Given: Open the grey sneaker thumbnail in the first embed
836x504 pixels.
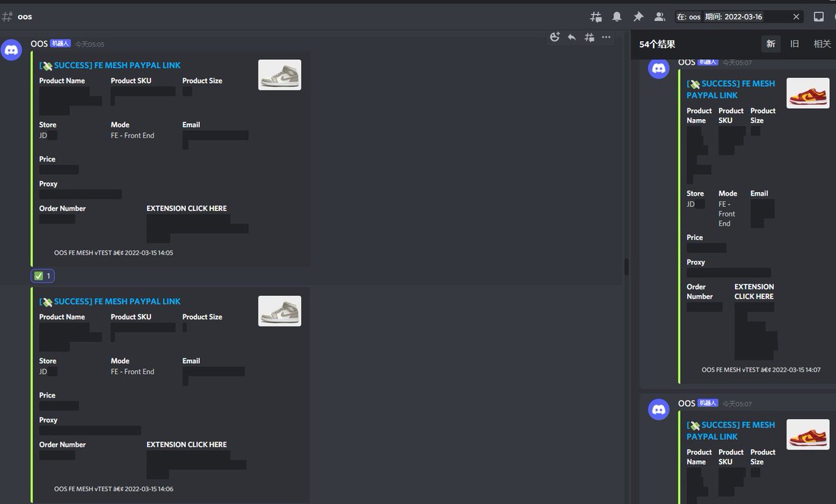Looking at the screenshot, I should (280, 74).
